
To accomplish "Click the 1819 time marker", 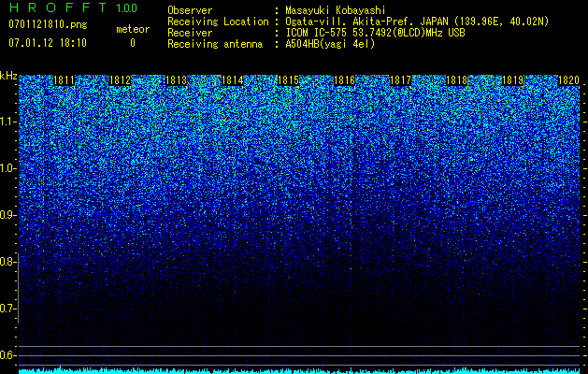I will (x=512, y=80).
